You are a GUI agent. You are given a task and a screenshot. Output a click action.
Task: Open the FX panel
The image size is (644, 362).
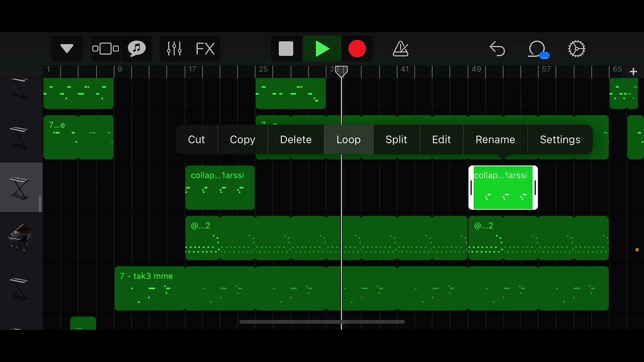(205, 49)
